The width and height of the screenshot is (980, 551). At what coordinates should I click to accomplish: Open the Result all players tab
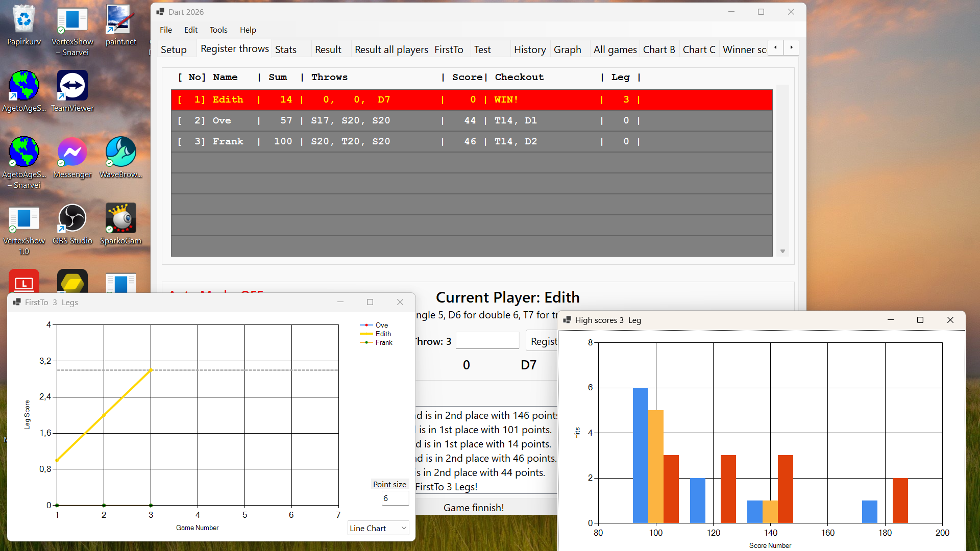(391, 49)
